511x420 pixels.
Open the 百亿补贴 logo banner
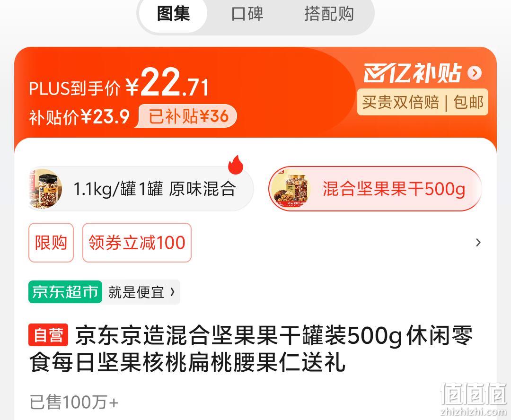click(x=413, y=73)
